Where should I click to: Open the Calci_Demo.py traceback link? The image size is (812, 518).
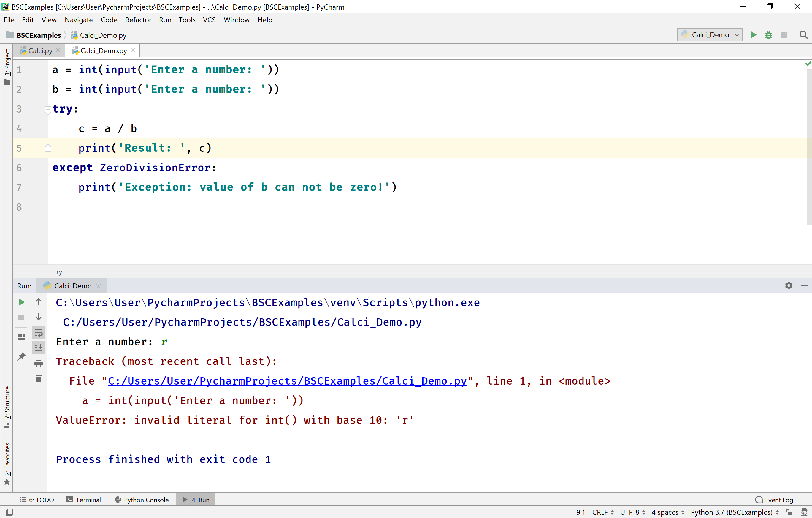click(x=287, y=381)
